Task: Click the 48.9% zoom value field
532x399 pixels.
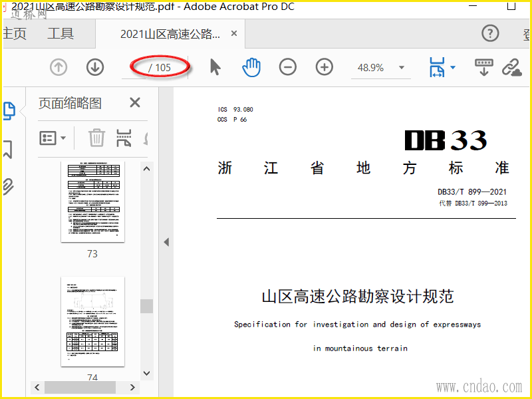Action: pos(370,68)
